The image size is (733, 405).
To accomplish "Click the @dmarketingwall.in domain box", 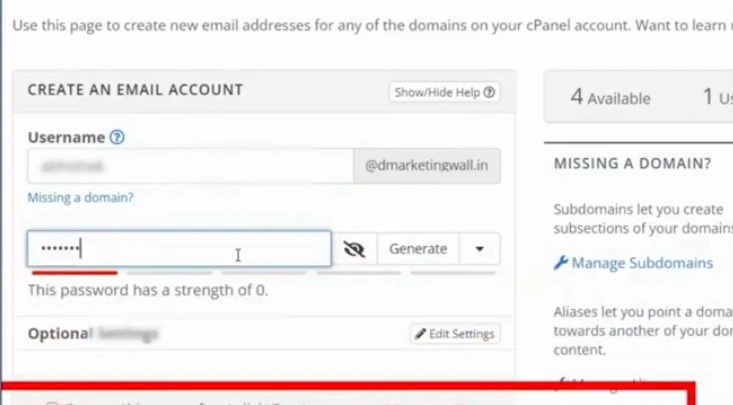I will pyautogui.click(x=427, y=166).
